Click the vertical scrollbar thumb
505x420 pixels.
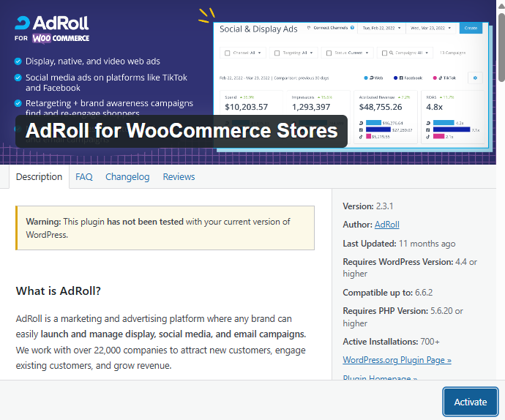click(501, 44)
